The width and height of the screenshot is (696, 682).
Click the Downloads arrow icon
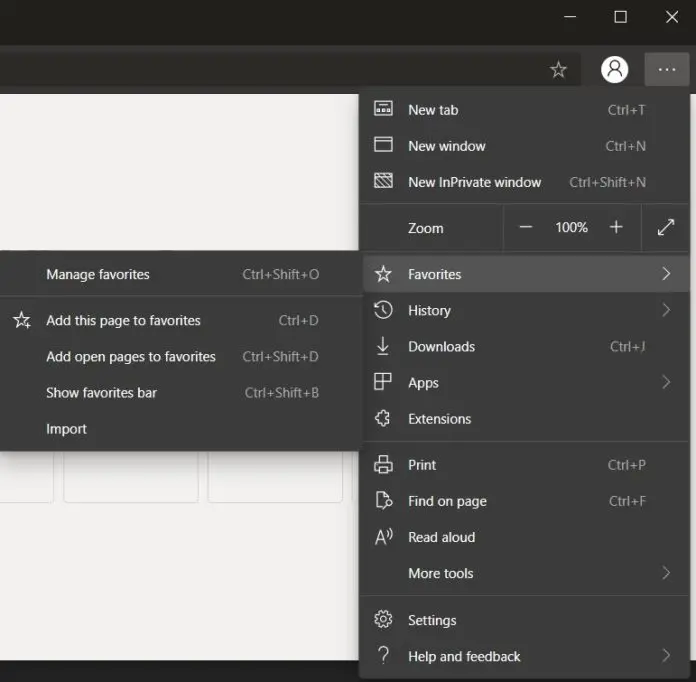tap(383, 346)
